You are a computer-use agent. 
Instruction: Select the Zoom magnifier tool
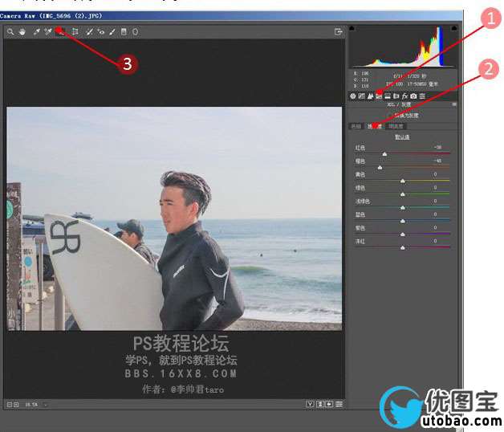click(10, 32)
